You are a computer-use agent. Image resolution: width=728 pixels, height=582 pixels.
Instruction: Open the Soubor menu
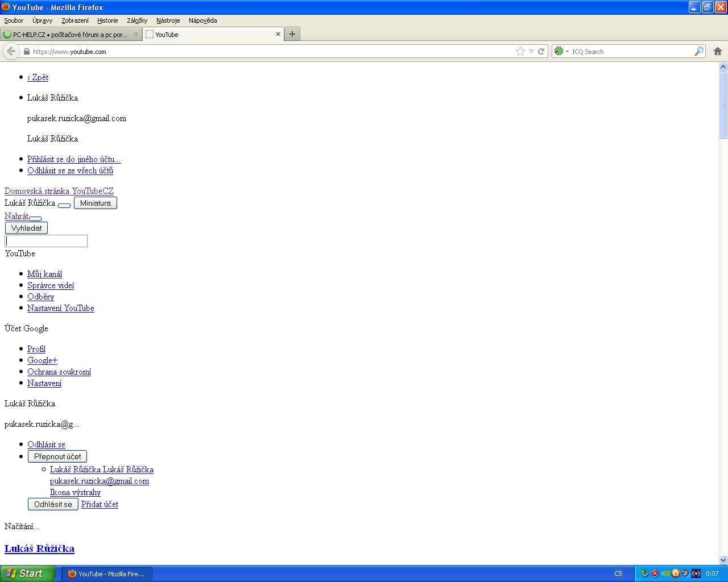point(14,20)
